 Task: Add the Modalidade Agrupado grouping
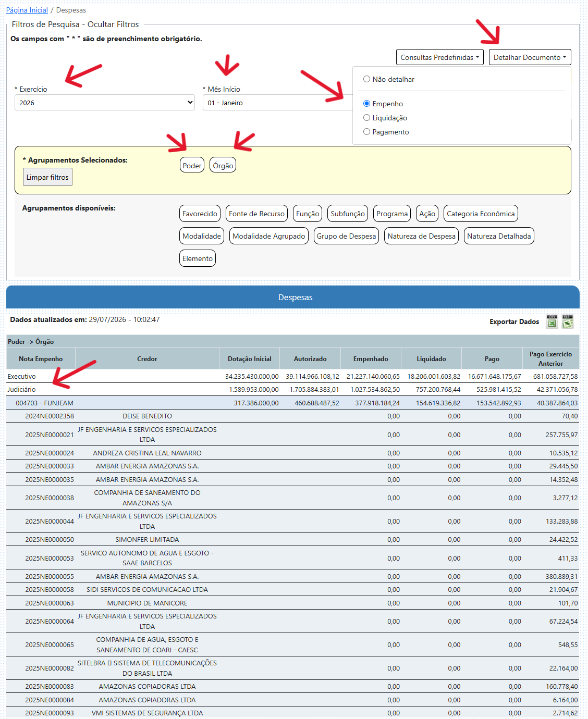tap(269, 236)
